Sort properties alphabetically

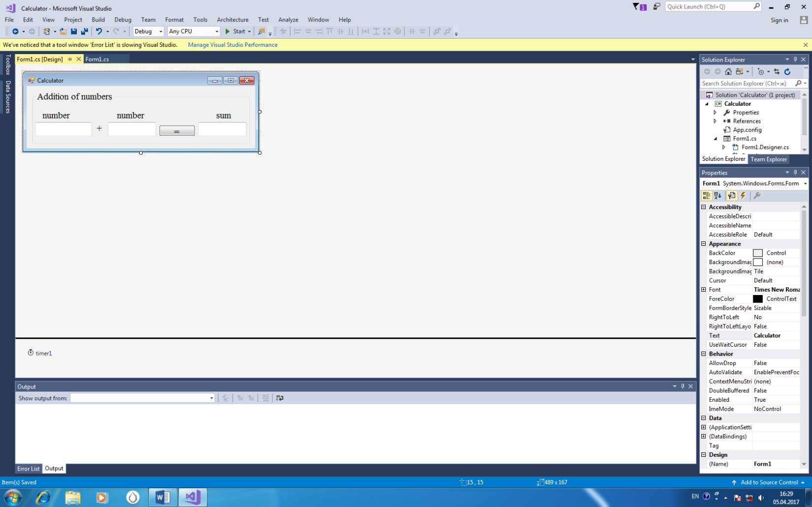click(718, 196)
